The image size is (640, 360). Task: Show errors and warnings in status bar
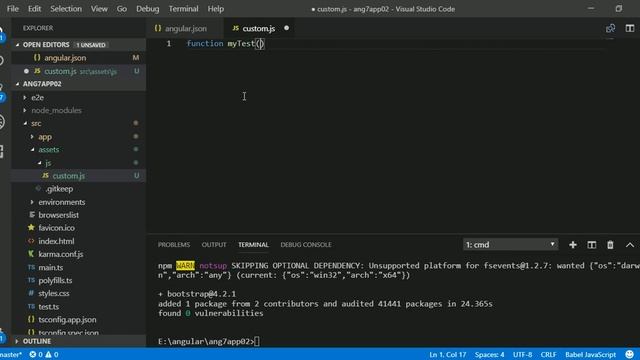(44, 355)
